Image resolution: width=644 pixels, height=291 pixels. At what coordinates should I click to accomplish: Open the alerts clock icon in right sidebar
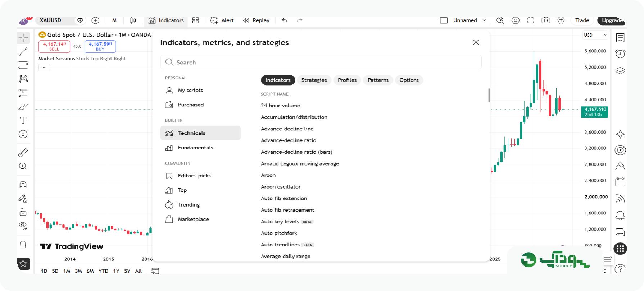click(x=620, y=54)
